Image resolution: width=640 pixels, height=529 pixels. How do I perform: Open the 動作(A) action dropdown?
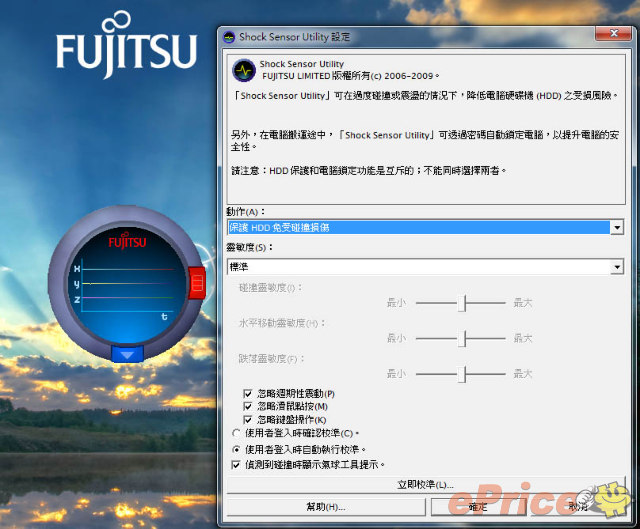coord(617,228)
